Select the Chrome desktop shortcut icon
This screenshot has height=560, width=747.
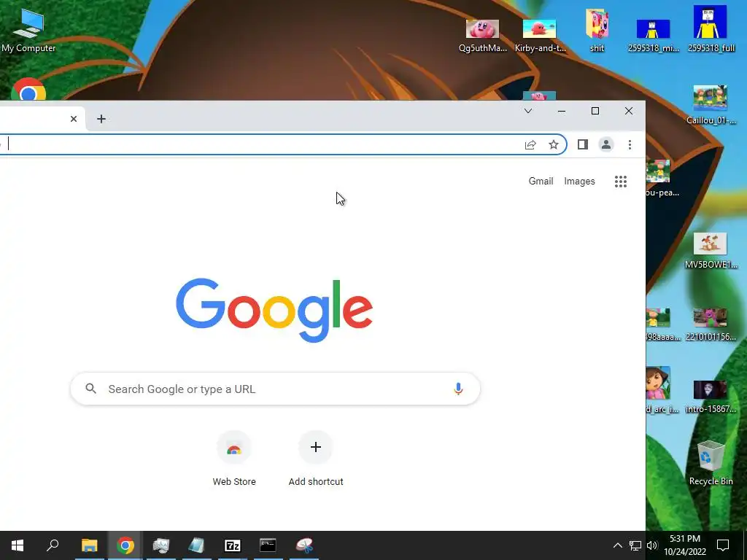[x=28, y=89]
